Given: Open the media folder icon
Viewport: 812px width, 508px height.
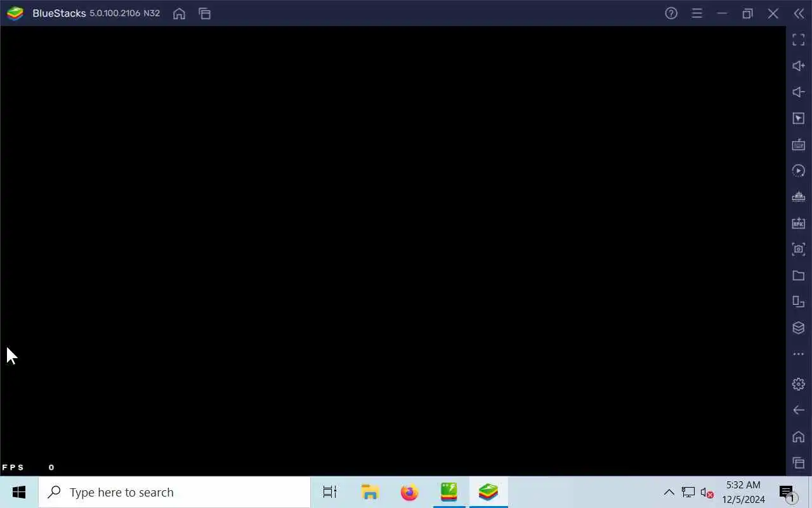Looking at the screenshot, I should pyautogui.click(x=799, y=276).
